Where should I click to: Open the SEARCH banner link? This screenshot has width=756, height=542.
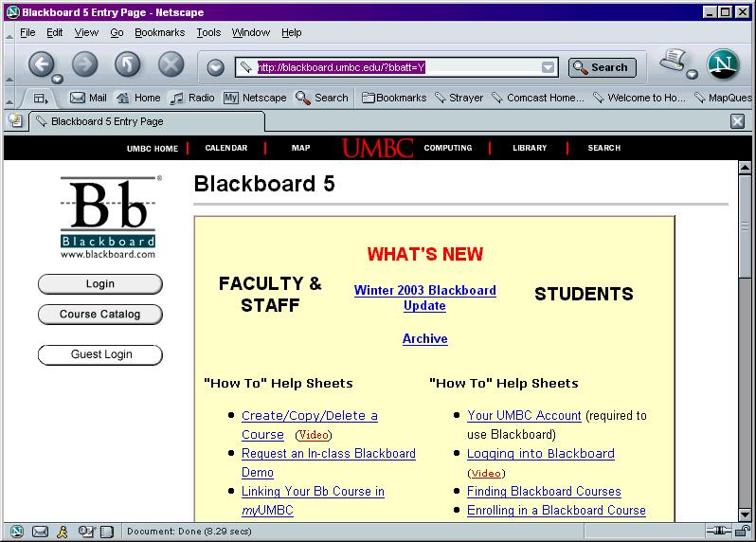coord(604,148)
